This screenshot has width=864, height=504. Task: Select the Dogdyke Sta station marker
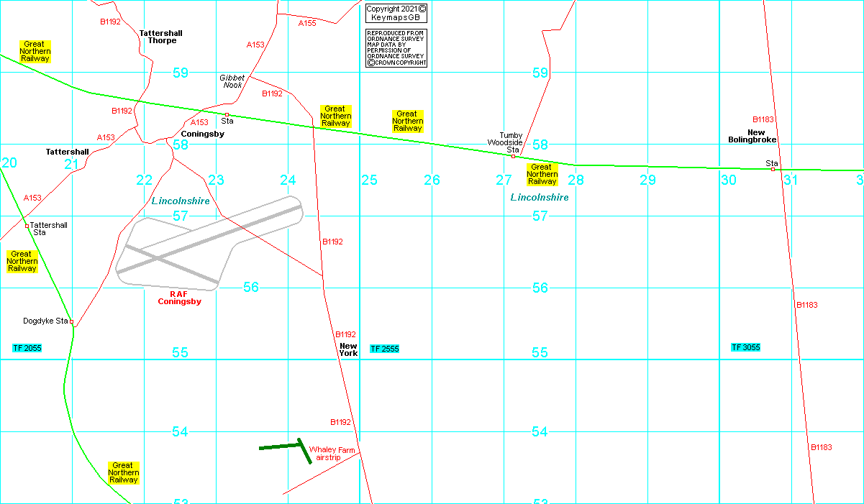pyautogui.click(x=72, y=321)
